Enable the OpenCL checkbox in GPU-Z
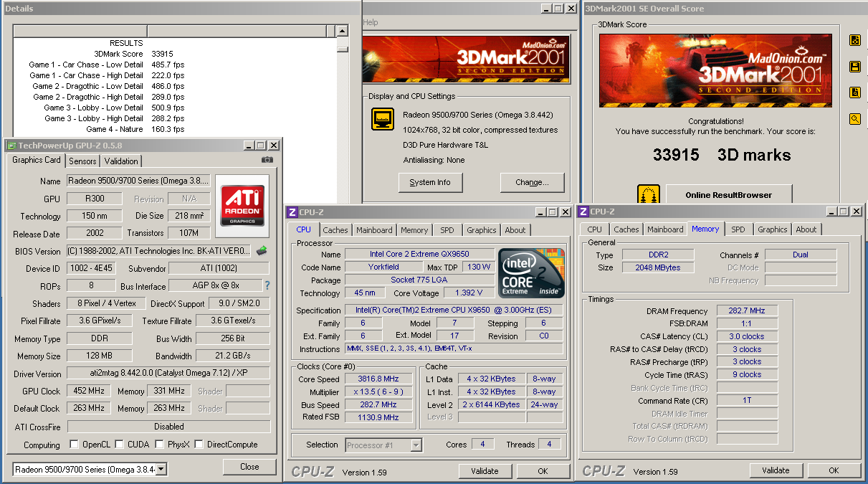Image resolution: width=868 pixels, height=484 pixels. point(74,445)
